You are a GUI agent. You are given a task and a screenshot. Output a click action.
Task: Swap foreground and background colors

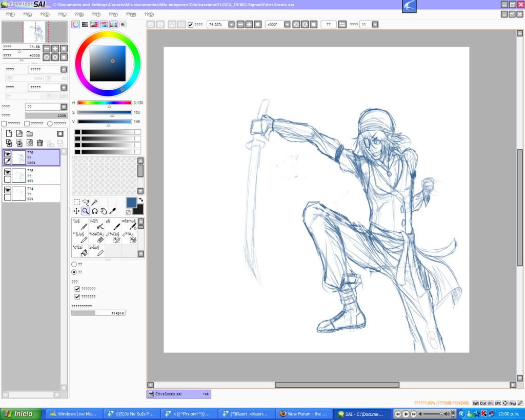[x=141, y=200]
